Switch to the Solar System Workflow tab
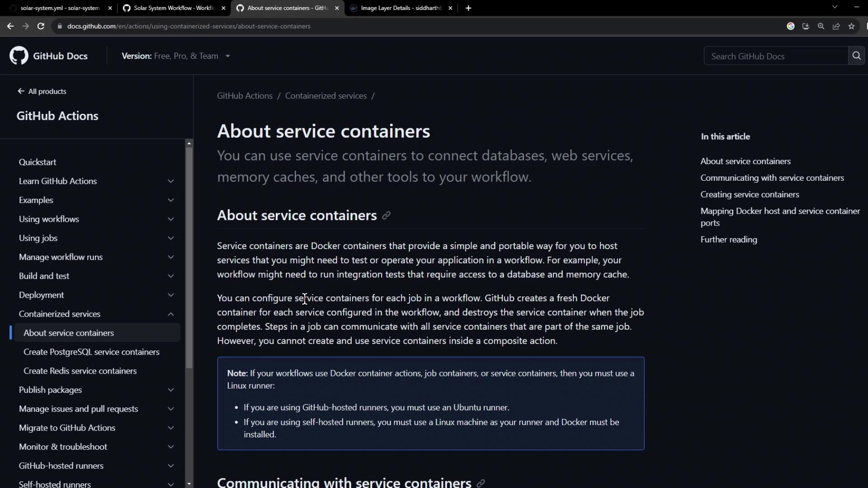This screenshot has width=868, height=488. 174,8
